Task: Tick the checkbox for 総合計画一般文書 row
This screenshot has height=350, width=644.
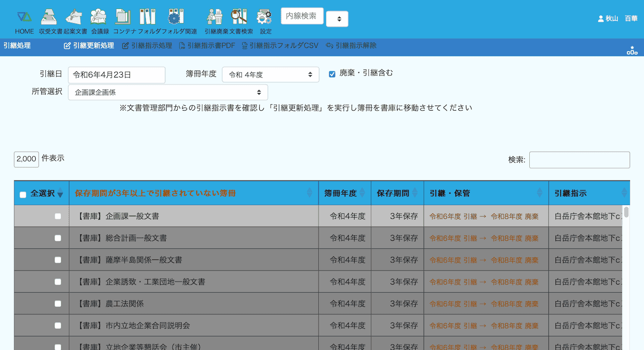Action: click(x=58, y=238)
